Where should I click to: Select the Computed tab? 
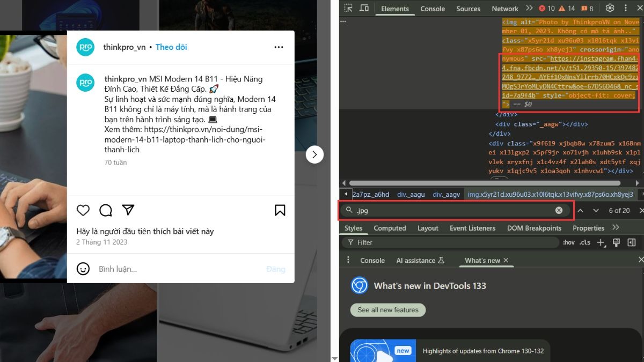(390, 228)
